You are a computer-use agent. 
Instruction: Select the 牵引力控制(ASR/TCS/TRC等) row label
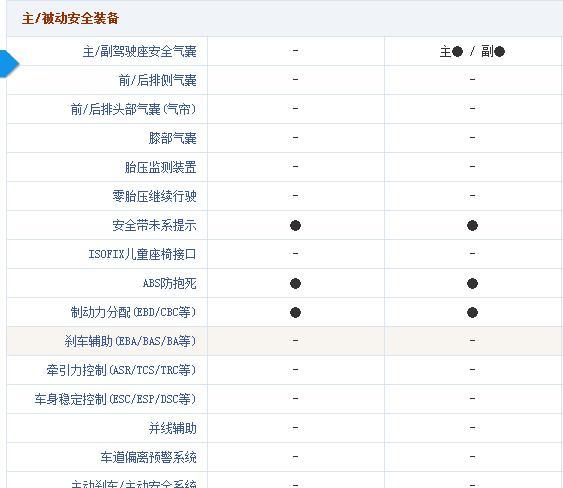121,370
